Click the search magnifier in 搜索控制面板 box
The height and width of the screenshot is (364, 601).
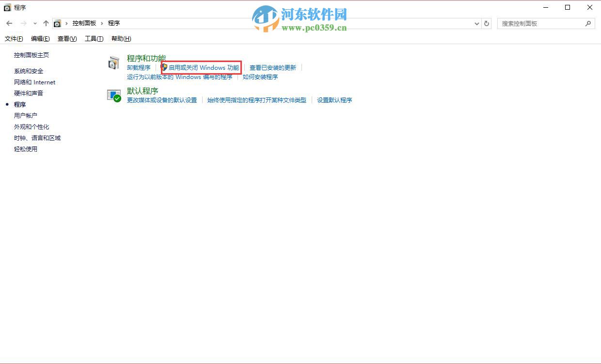coord(588,23)
